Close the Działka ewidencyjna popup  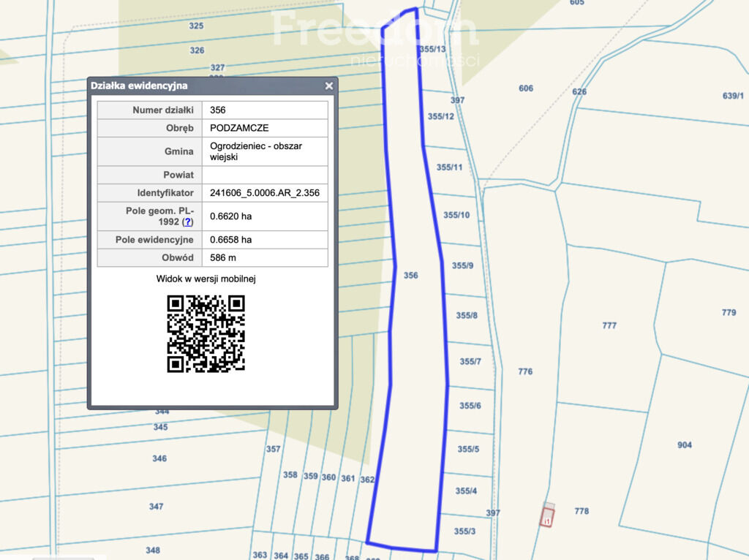pos(329,86)
